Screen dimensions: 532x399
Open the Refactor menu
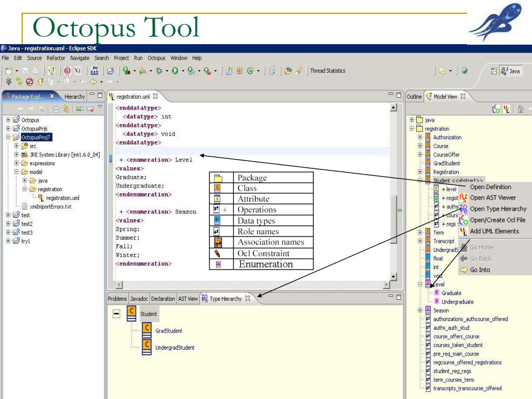[56, 58]
